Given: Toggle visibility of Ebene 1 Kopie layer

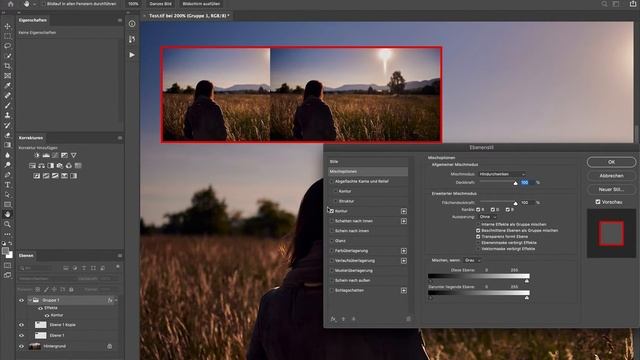Looking at the screenshot, I should tap(21, 325).
